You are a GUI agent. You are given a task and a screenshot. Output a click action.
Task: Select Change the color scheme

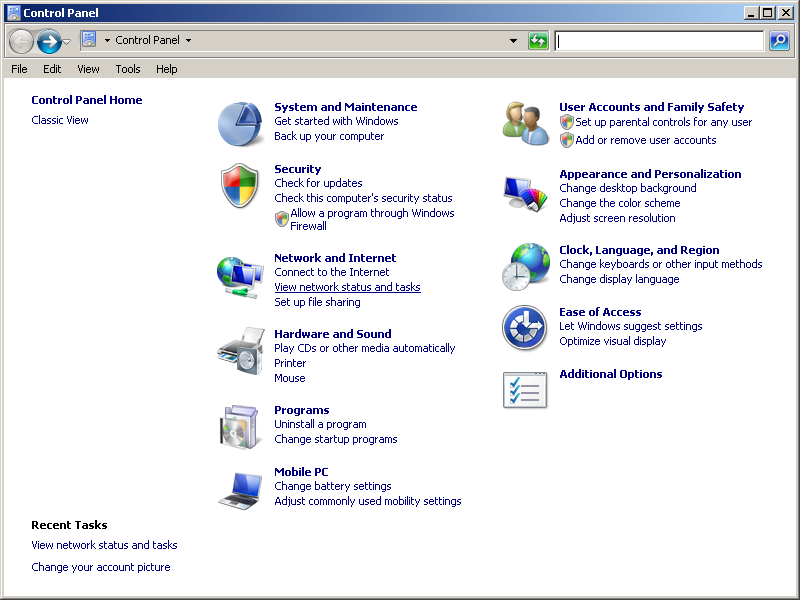point(620,203)
